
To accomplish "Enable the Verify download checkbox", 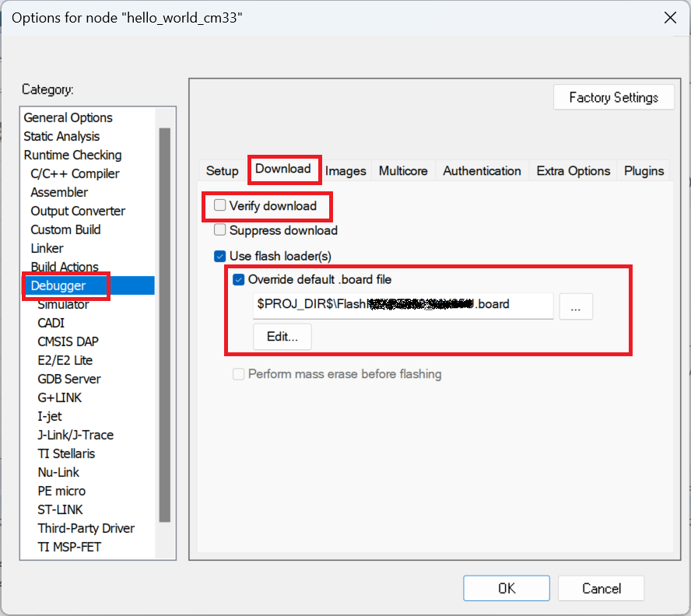I will click(220, 206).
